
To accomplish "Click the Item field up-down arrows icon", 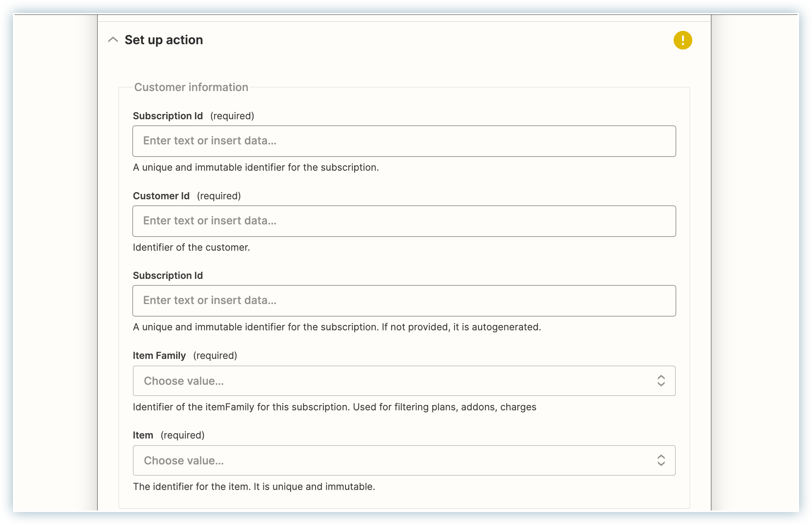I will (x=661, y=460).
